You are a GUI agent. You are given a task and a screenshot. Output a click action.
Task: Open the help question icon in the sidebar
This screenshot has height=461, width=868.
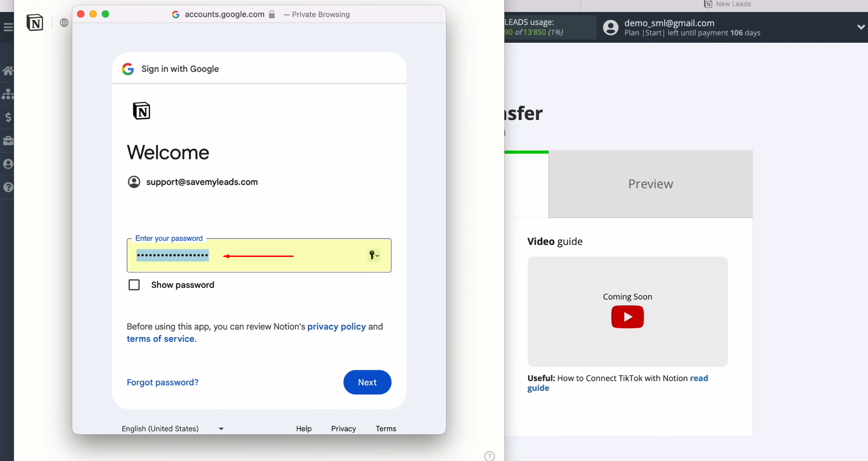(8, 187)
